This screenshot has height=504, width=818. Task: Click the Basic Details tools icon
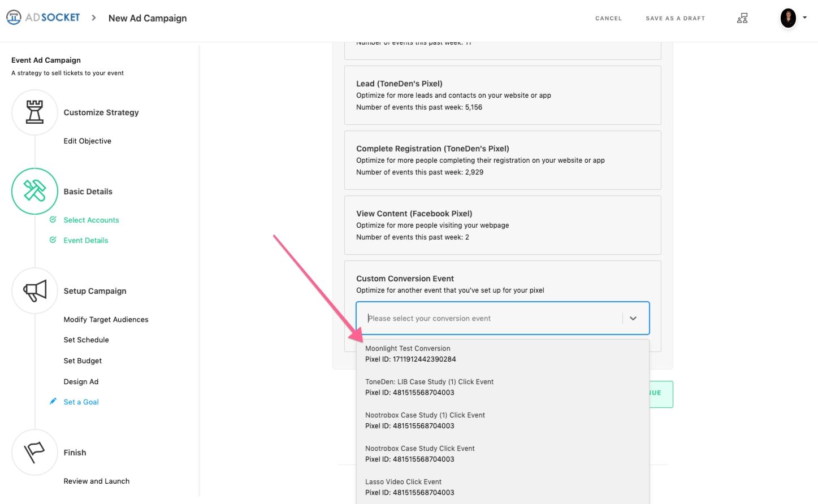34,191
